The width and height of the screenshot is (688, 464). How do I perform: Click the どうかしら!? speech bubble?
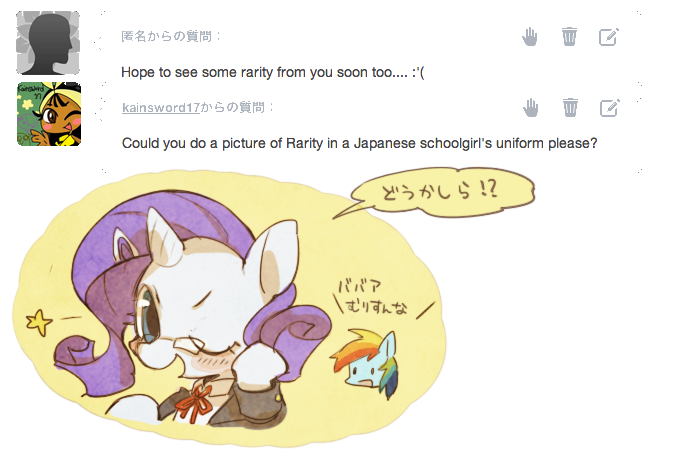441,191
